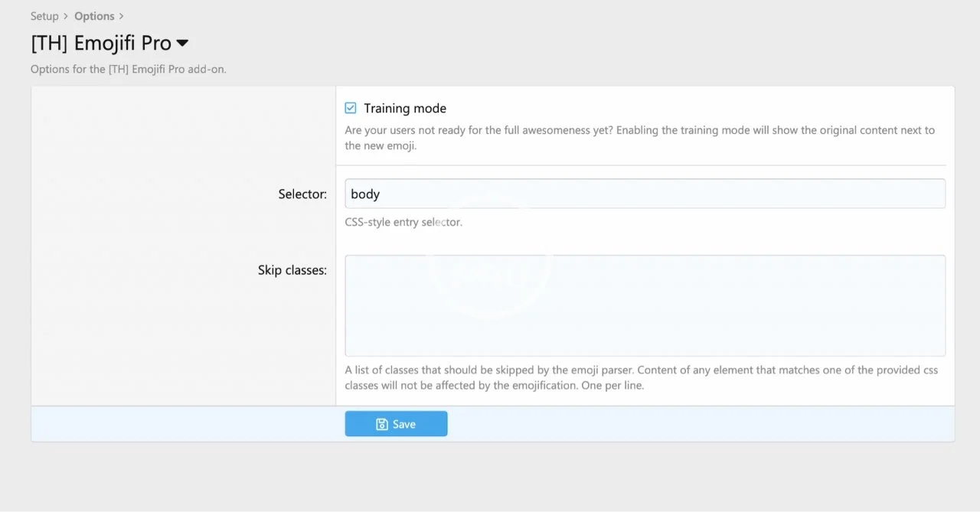
Task: Click the Skip classes field label
Action: click(292, 270)
